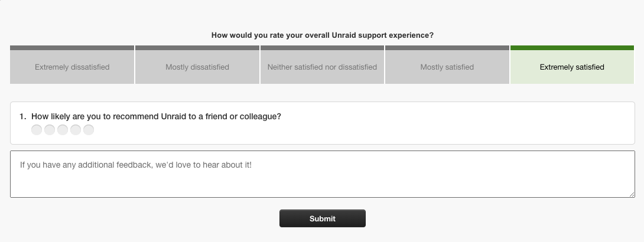Click the gray bar above "Extremely dissatisfied"
Viewport: 644px width, 242px height.
pyautogui.click(x=72, y=48)
